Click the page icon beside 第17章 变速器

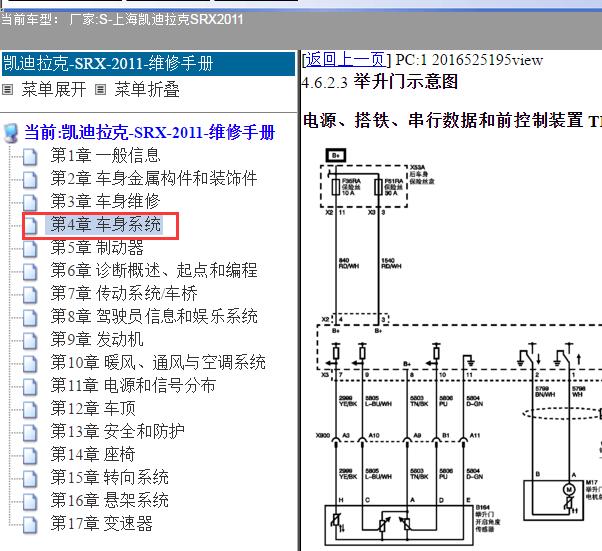(30, 525)
